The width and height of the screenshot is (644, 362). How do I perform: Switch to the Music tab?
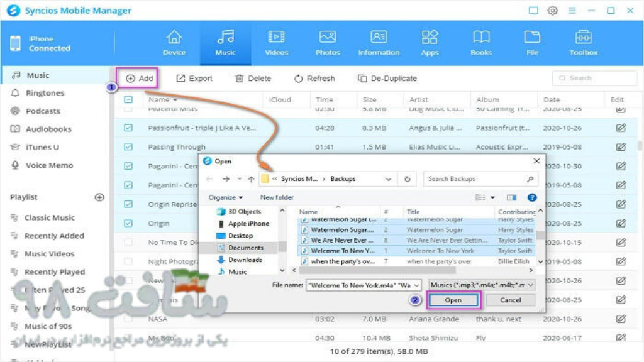point(226,43)
